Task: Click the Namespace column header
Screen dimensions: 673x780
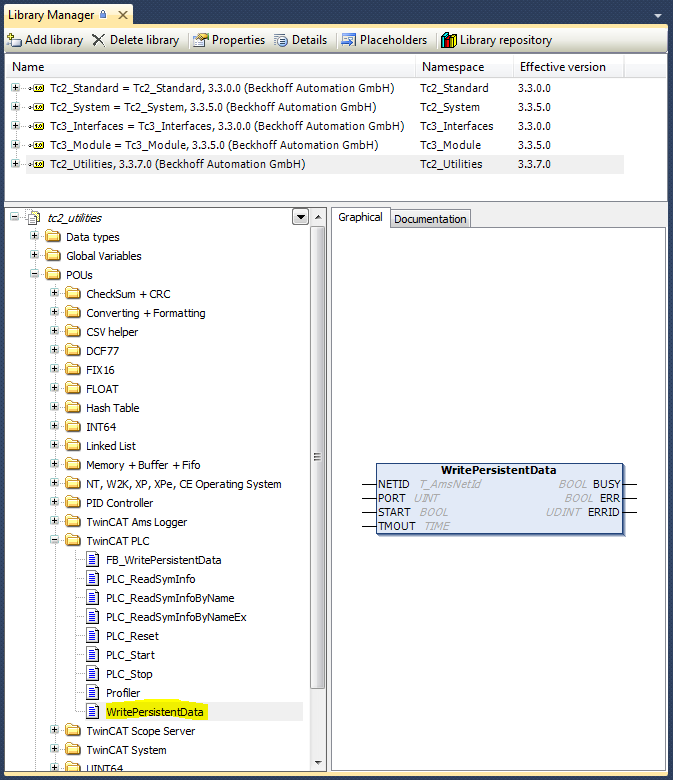Action: [x=453, y=67]
